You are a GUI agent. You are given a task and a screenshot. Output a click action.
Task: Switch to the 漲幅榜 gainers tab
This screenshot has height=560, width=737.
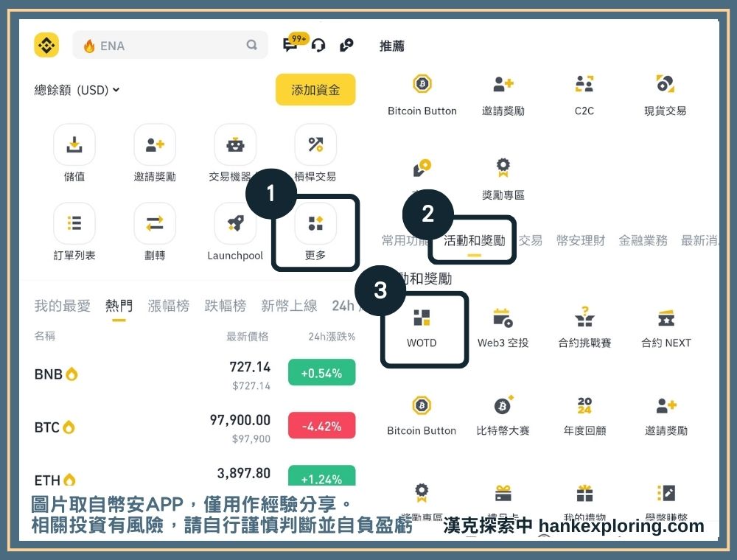pyautogui.click(x=168, y=306)
